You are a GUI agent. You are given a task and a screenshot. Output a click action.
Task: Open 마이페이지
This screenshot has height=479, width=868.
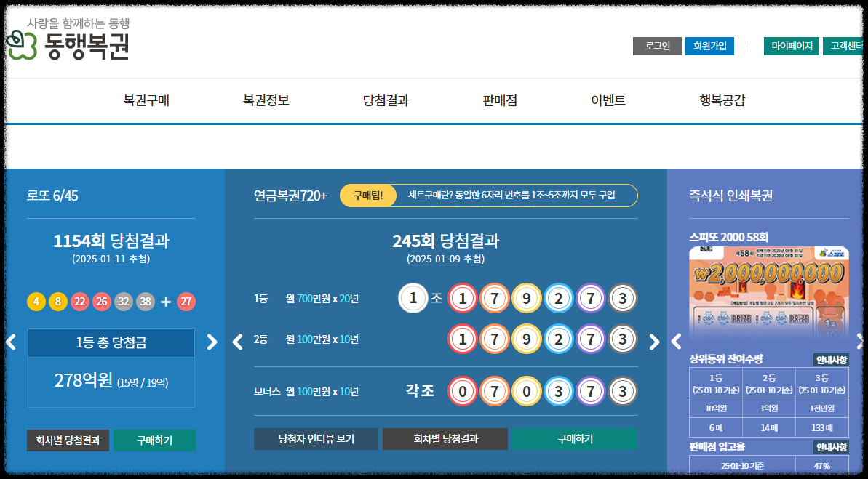pos(792,46)
